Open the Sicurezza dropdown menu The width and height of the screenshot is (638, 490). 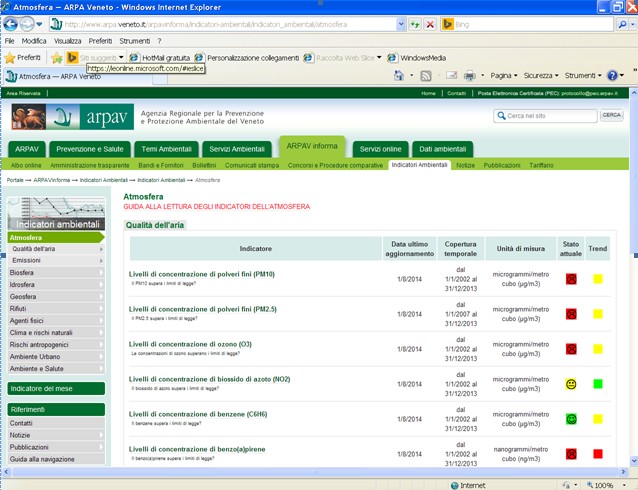[541, 76]
